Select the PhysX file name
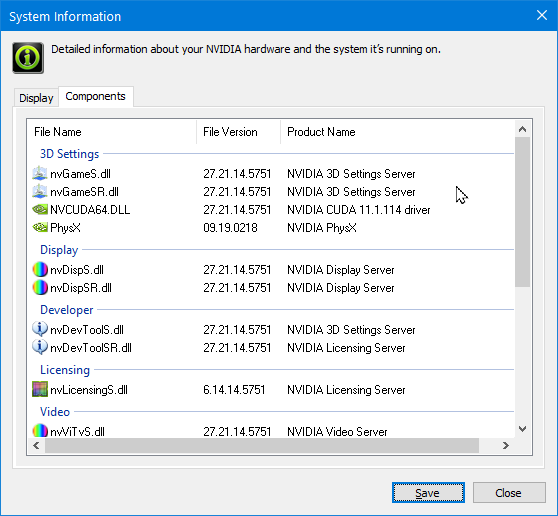 coord(65,227)
